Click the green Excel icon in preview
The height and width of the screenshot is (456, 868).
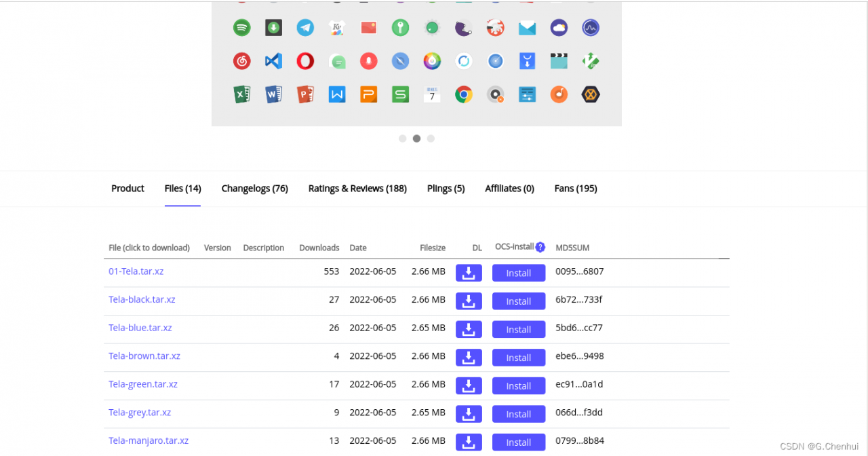241,94
